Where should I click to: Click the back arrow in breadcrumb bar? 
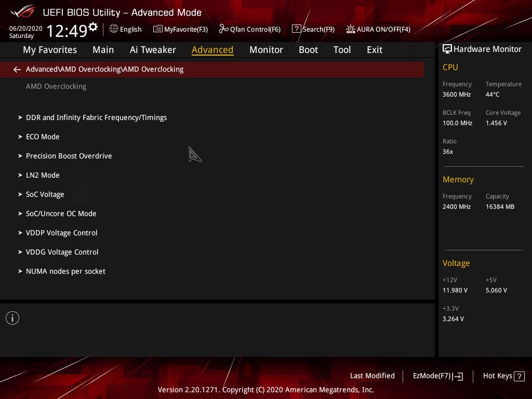(17, 70)
